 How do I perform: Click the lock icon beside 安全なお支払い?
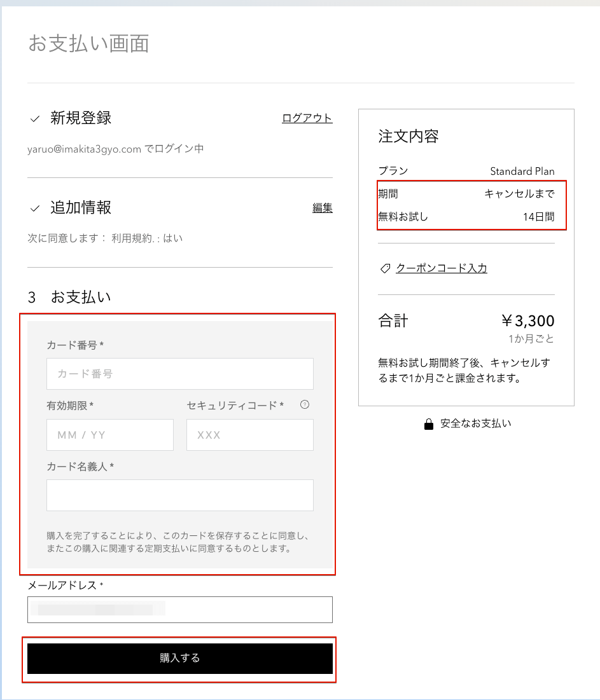(x=429, y=424)
